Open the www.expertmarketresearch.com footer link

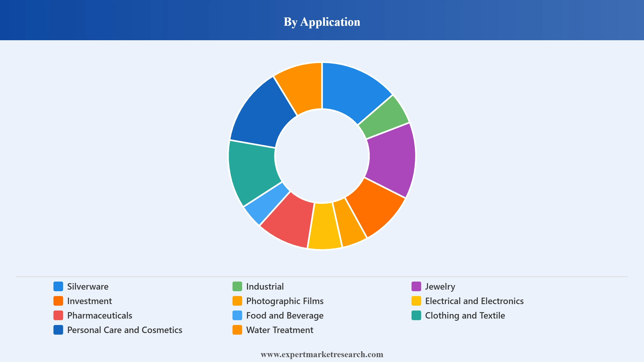click(322, 354)
